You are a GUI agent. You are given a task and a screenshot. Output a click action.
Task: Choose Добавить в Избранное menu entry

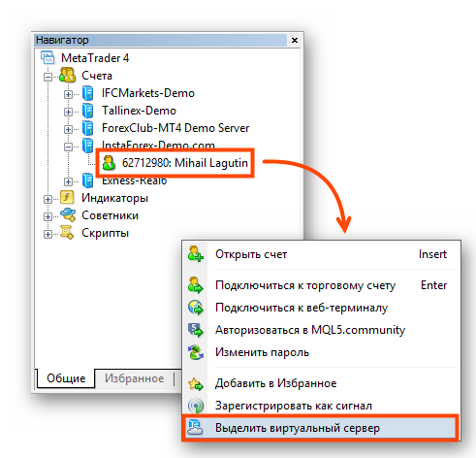coord(321,383)
